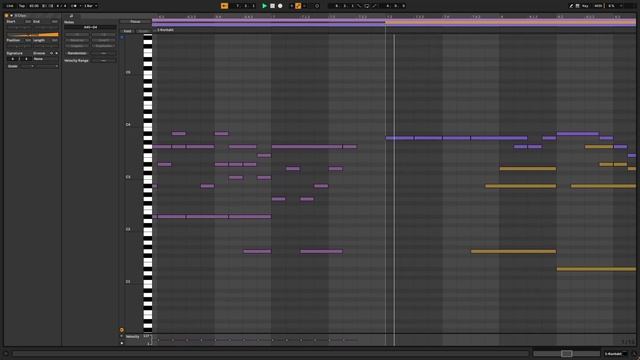The width and height of the screenshot is (640, 360).
Task: Click the zoom slider thumb at bottom right
Action: pyautogui.click(x=567, y=353)
